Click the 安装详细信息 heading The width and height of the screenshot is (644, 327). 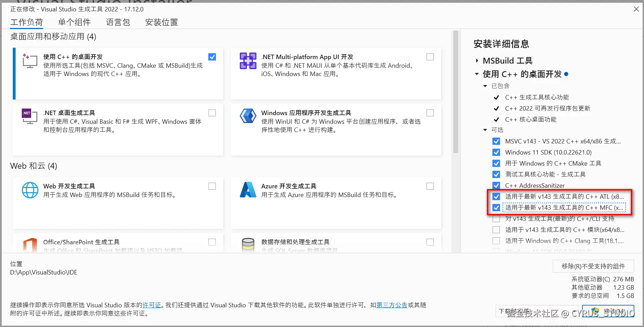point(501,44)
